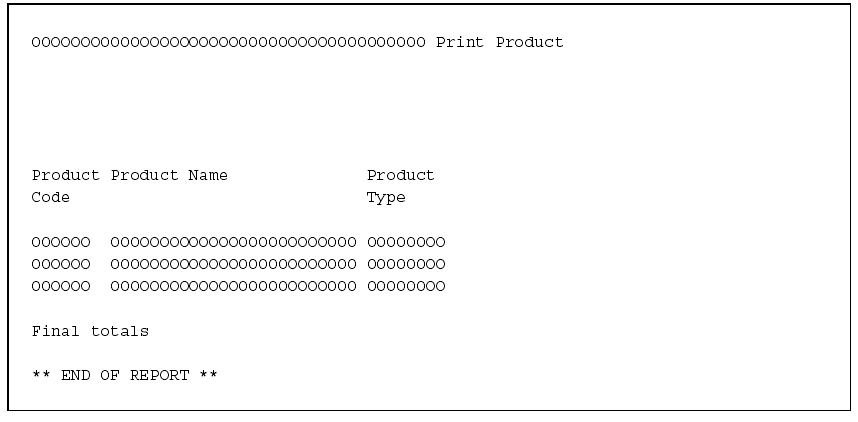Select the "Code" column header word
Image resolution: width=858 pixels, height=422 pixels.
(x=51, y=198)
